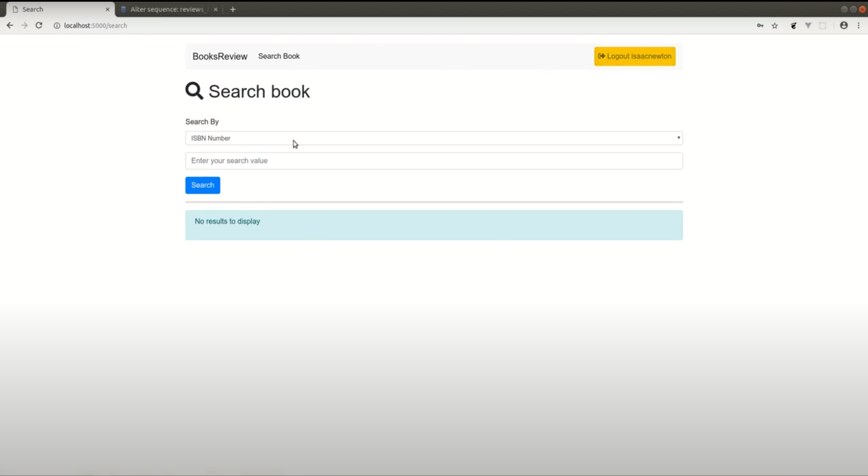Focus the search value input field
The width and height of the screenshot is (868, 476).
(x=433, y=161)
